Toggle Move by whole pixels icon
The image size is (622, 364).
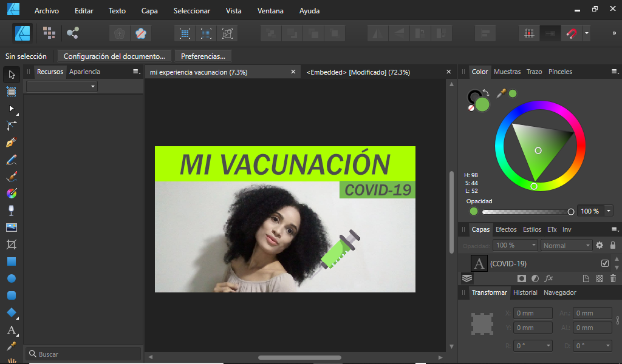(x=550, y=33)
